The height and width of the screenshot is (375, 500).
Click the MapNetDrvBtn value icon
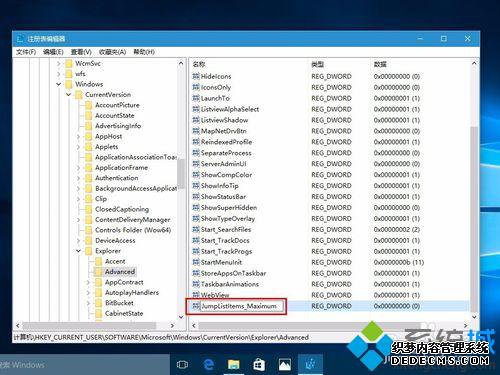[x=196, y=131]
